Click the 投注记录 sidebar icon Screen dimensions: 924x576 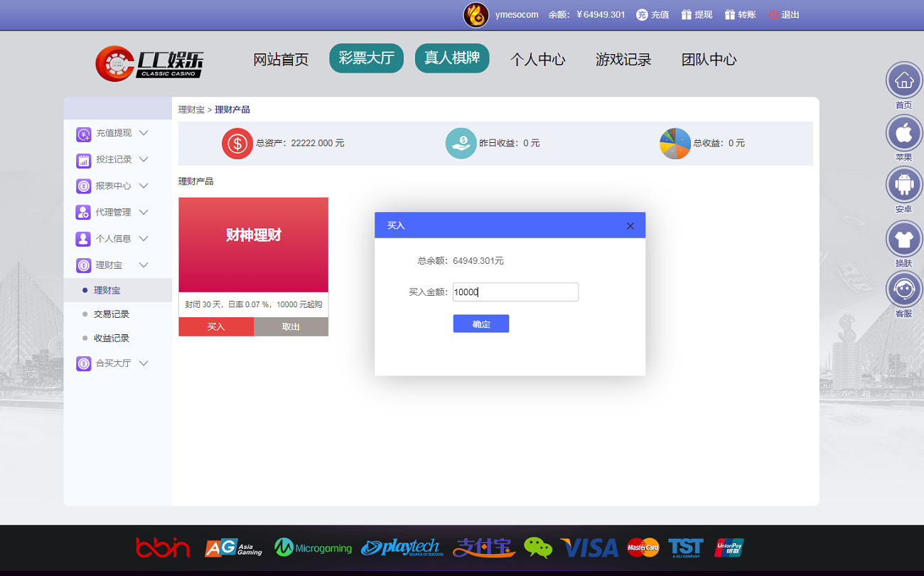84,160
